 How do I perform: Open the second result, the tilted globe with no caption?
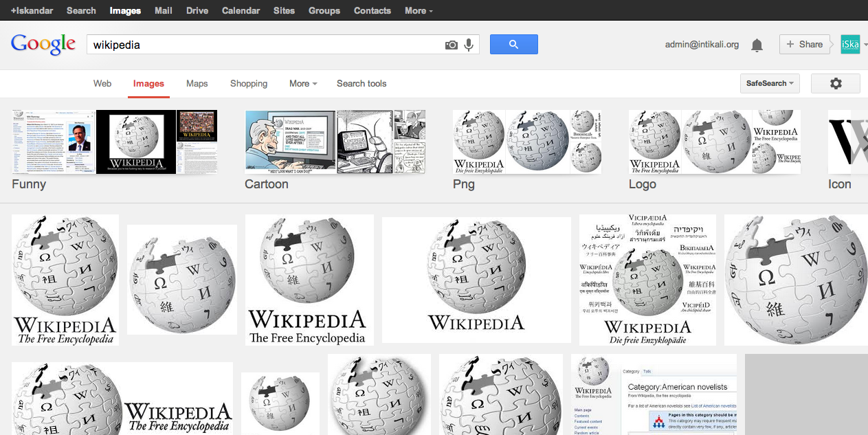click(182, 280)
